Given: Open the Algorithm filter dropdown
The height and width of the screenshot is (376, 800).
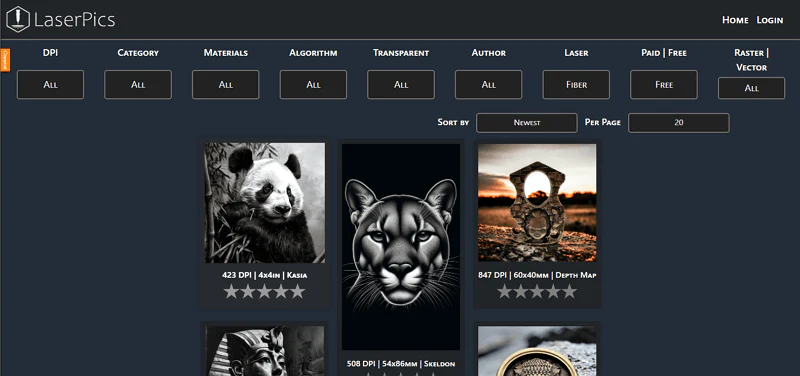Looking at the screenshot, I should pyautogui.click(x=313, y=85).
